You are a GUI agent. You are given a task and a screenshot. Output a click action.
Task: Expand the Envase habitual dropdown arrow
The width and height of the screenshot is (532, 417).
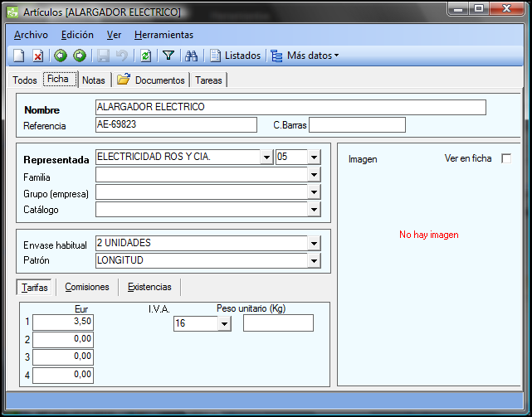pyautogui.click(x=315, y=244)
